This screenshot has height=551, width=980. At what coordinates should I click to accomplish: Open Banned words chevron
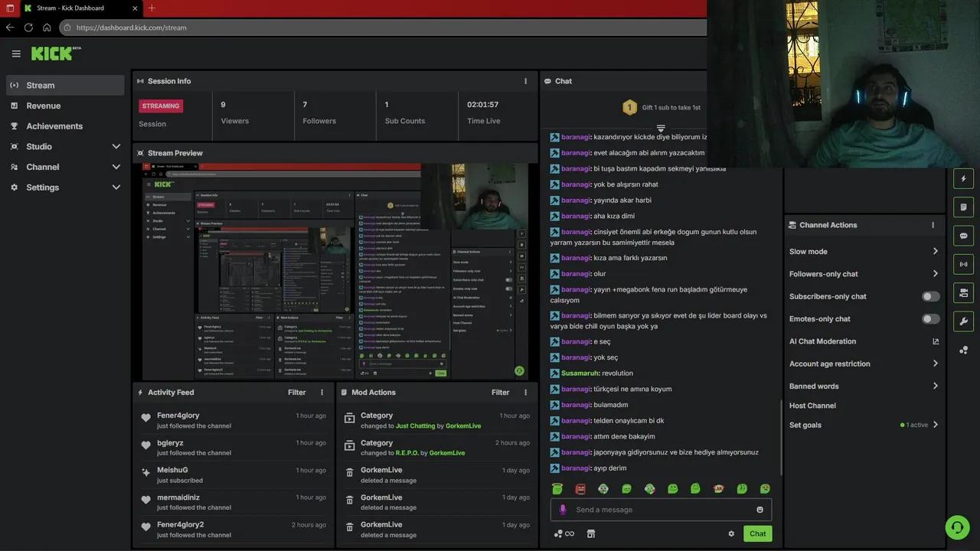pos(935,386)
